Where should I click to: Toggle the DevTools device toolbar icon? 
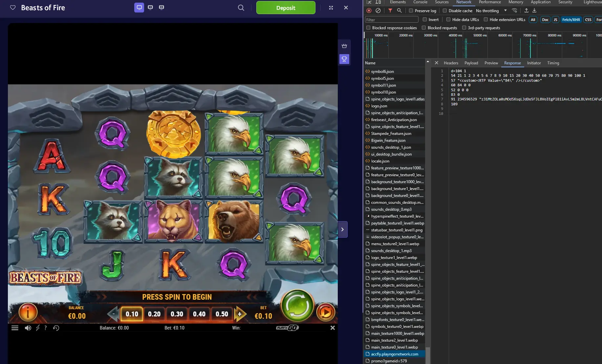[378, 2]
